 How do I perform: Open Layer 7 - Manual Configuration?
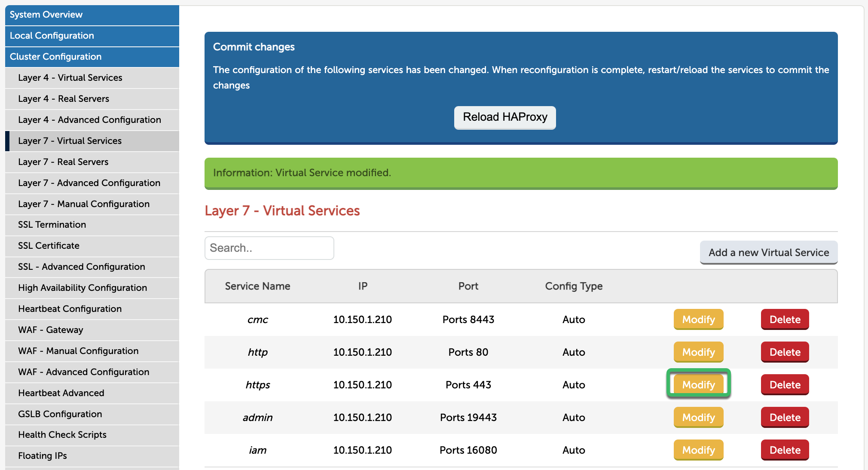click(92, 204)
